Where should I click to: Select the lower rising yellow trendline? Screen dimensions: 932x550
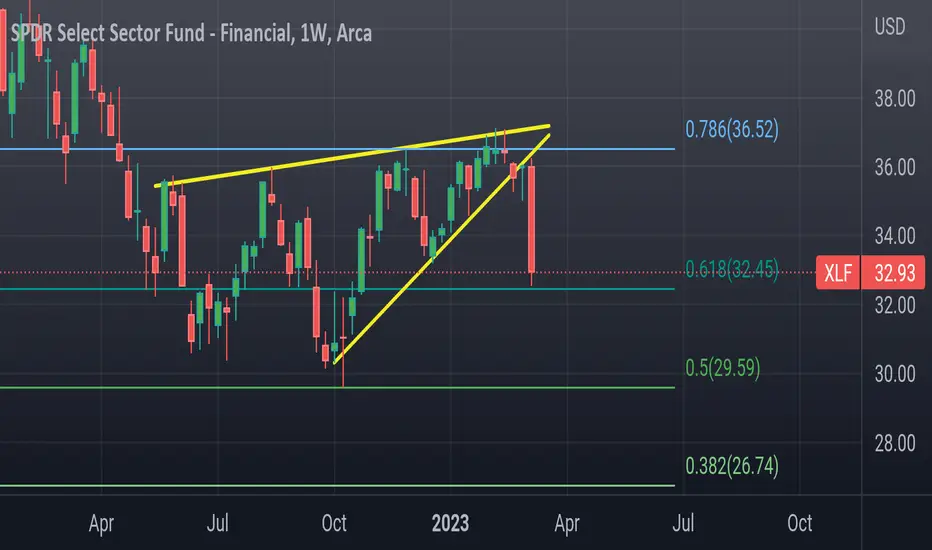441,249
